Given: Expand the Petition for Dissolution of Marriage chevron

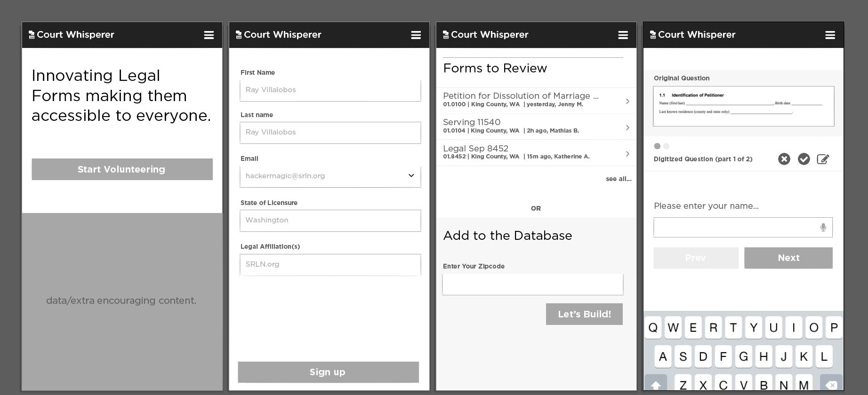Looking at the screenshot, I should (627, 101).
